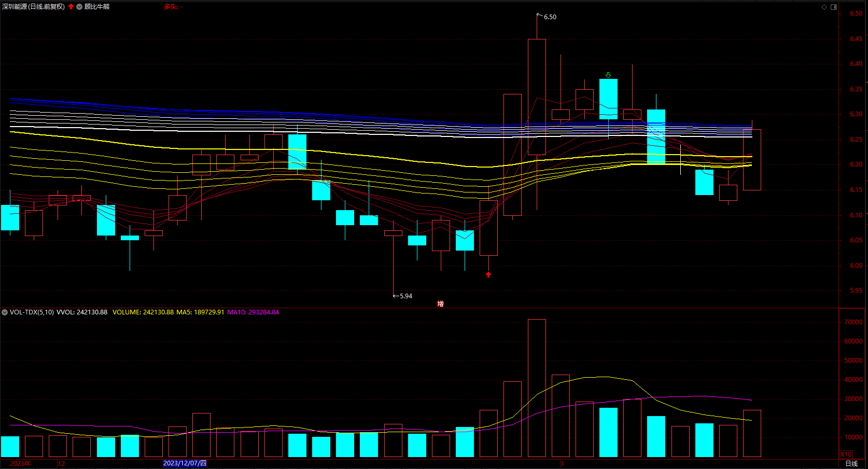Click the 深圳能源 (日线.前复权) title text
The height and width of the screenshot is (469, 868).
pyautogui.click(x=34, y=7)
